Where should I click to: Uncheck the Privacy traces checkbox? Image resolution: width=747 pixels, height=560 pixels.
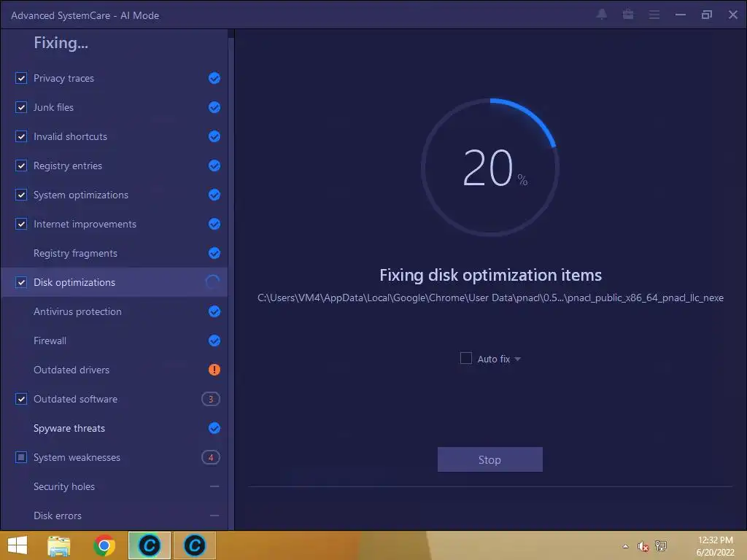click(21, 78)
